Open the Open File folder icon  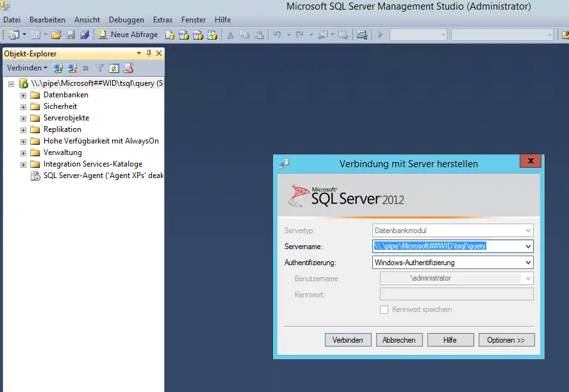pos(56,35)
